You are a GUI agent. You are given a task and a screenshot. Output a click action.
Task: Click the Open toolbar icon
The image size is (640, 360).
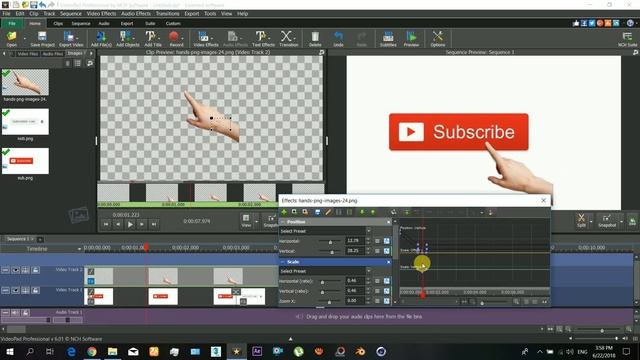click(11, 37)
